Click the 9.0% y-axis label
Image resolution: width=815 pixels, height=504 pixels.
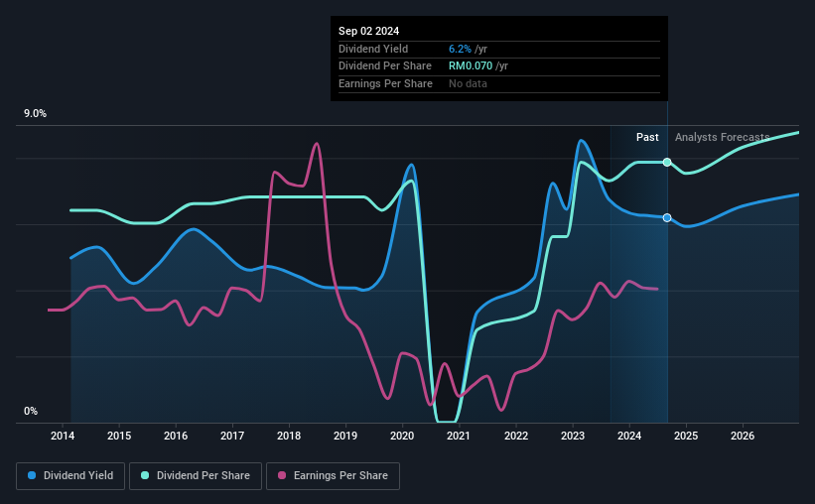pos(36,113)
